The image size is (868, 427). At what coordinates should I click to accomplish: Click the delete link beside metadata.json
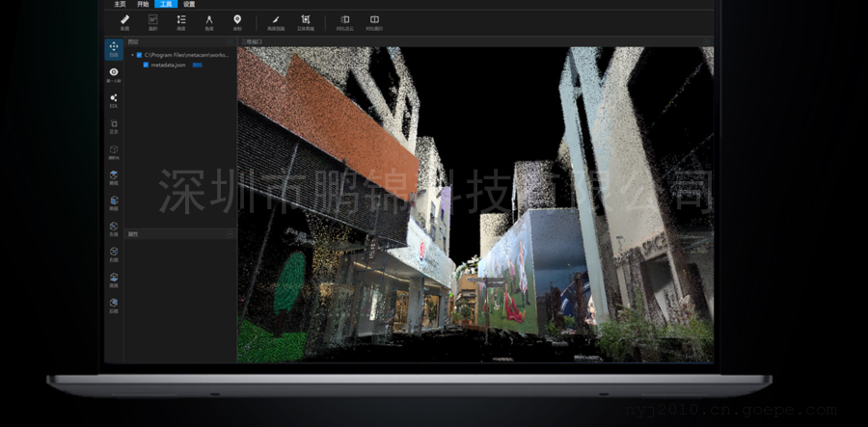pyautogui.click(x=197, y=65)
